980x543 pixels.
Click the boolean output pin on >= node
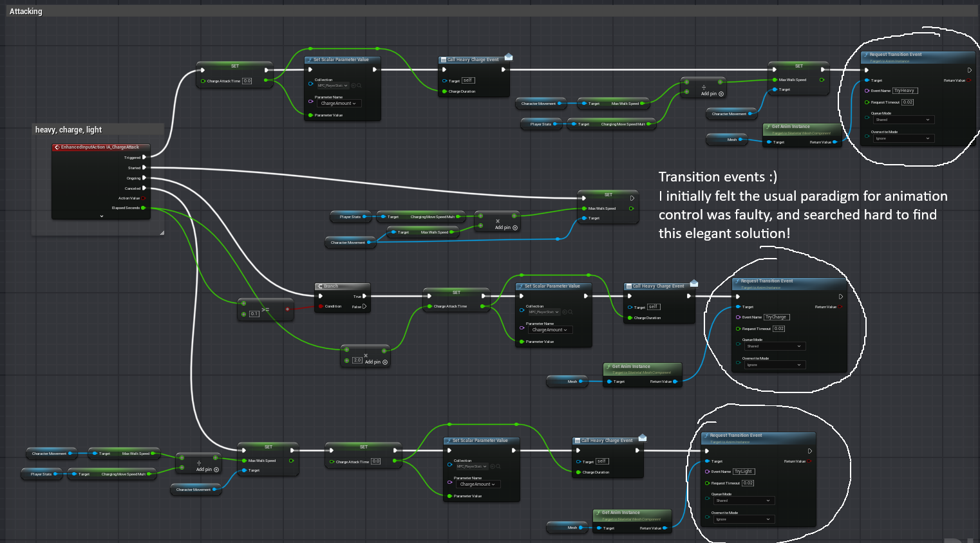[288, 309]
